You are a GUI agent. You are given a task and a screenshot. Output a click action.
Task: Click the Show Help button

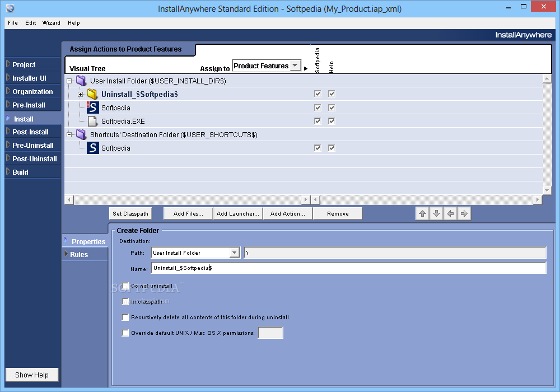pyautogui.click(x=32, y=375)
